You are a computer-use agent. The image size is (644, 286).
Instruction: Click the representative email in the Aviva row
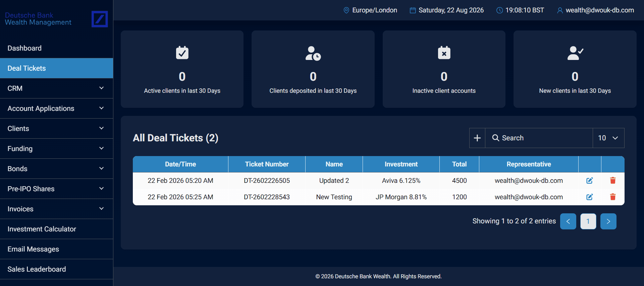click(x=529, y=181)
